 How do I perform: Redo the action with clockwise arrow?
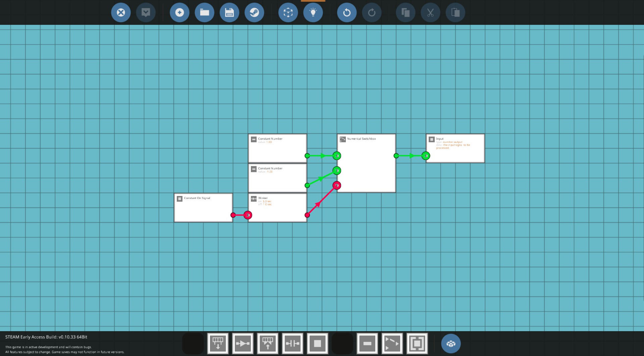(x=372, y=13)
